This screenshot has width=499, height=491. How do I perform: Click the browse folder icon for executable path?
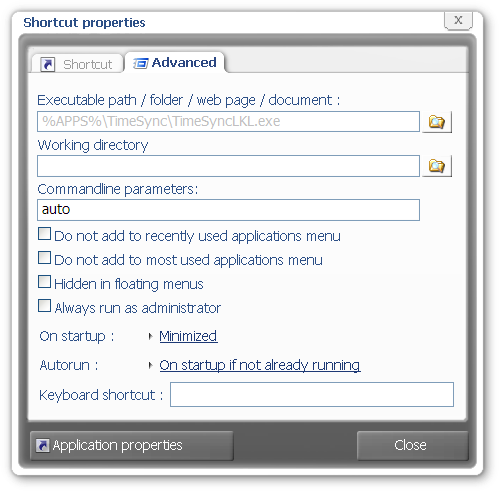[x=437, y=122]
